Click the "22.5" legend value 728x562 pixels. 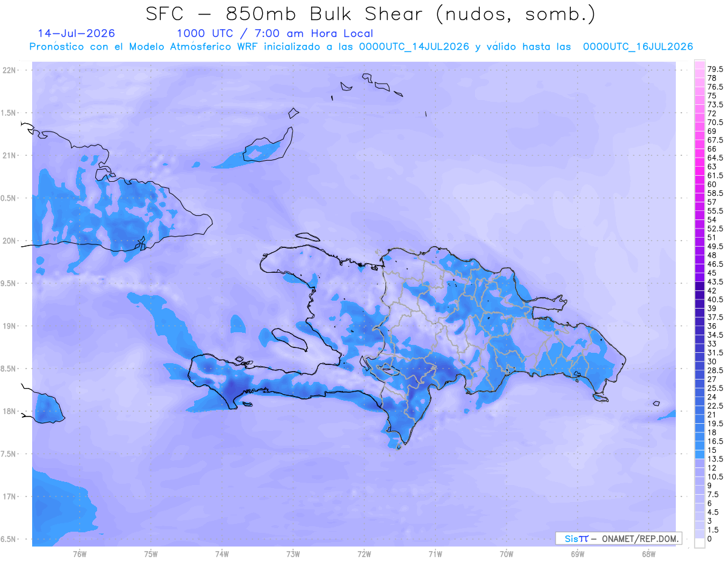(715, 406)
